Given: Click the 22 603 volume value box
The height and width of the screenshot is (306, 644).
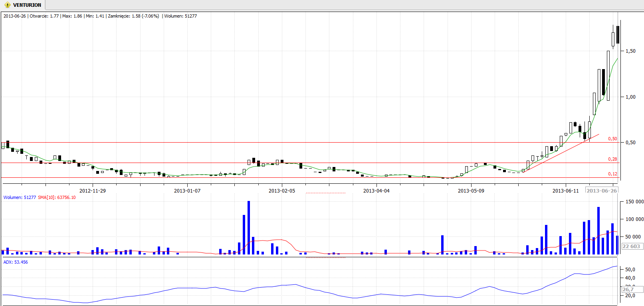Looking at the screenshot, I should coord(631,246).
